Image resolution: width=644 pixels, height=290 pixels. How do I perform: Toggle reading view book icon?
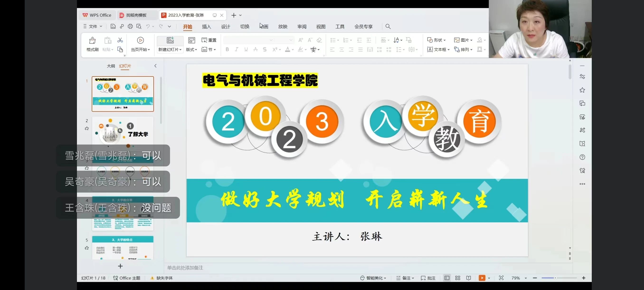[468, 278]
